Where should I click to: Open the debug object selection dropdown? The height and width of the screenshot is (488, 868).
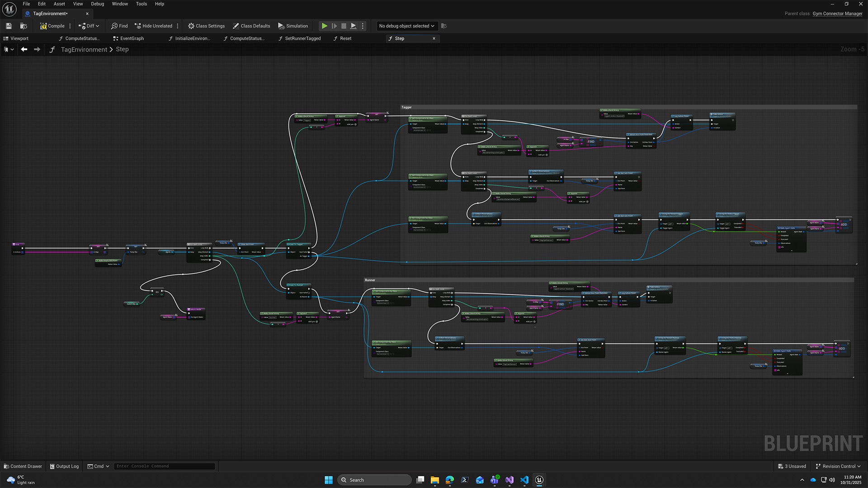pyautogui.click(x=406, y=26)
